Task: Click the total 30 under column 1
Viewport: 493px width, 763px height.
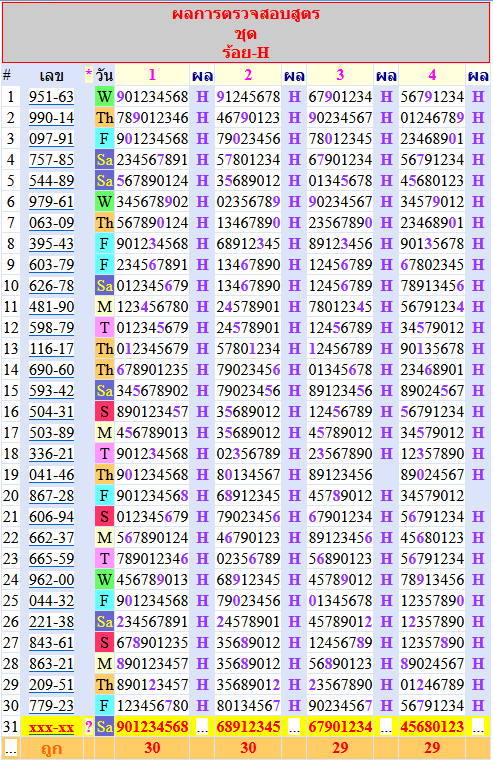Action: point(152,748)
